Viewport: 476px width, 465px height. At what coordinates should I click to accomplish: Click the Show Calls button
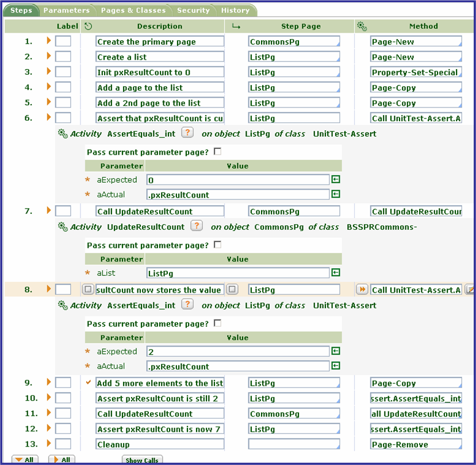pyautogui.click(x=142, y=460)
